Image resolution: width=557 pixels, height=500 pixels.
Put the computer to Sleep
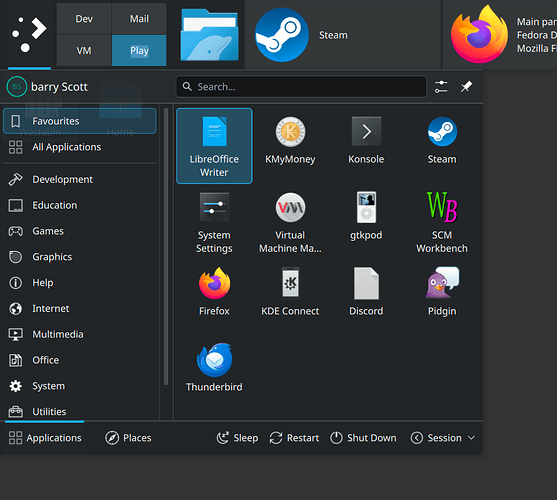(237, 438)
